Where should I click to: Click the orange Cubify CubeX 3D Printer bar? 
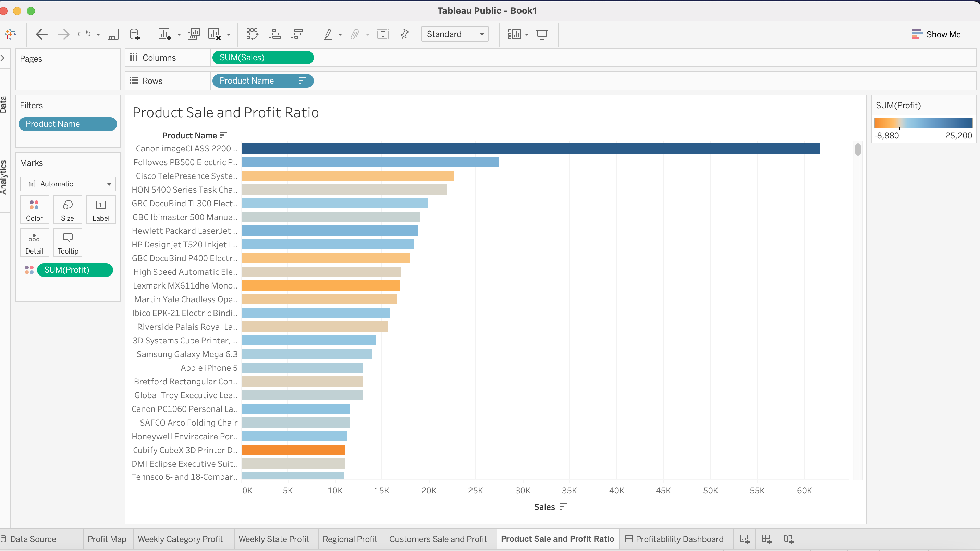point(293,450)
